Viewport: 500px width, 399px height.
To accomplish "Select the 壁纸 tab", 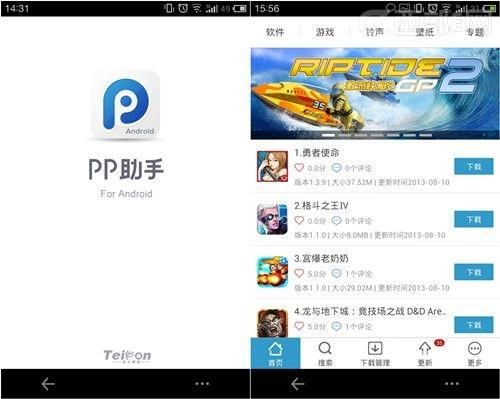I will pos(425,32).
